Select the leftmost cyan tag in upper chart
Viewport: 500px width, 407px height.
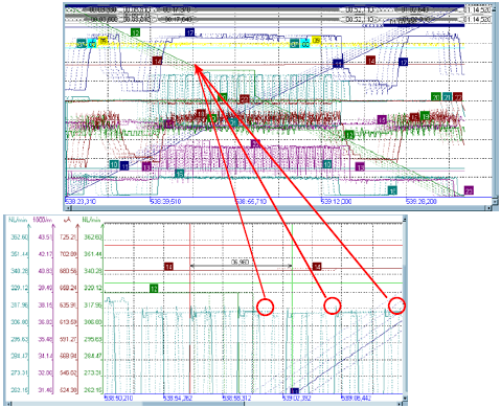click(92, 44)
